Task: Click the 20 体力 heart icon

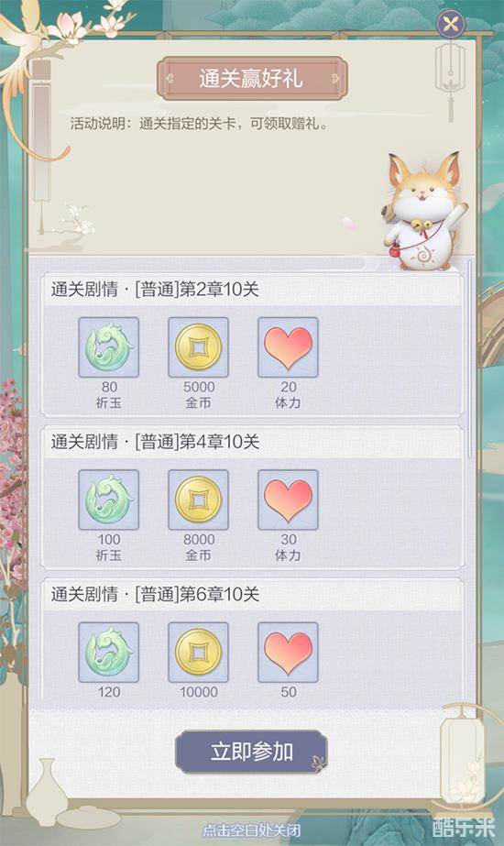Action: (x=288, y=347)
